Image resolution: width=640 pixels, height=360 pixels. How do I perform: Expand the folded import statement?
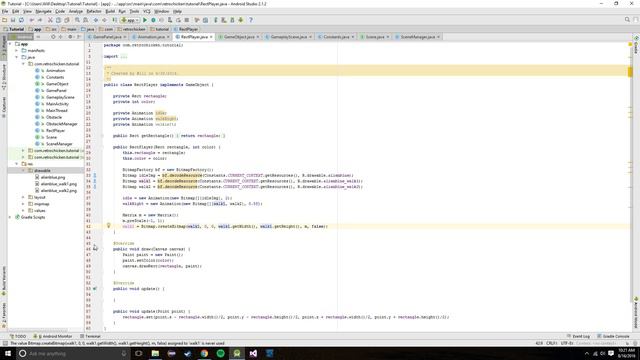point(123,56)
